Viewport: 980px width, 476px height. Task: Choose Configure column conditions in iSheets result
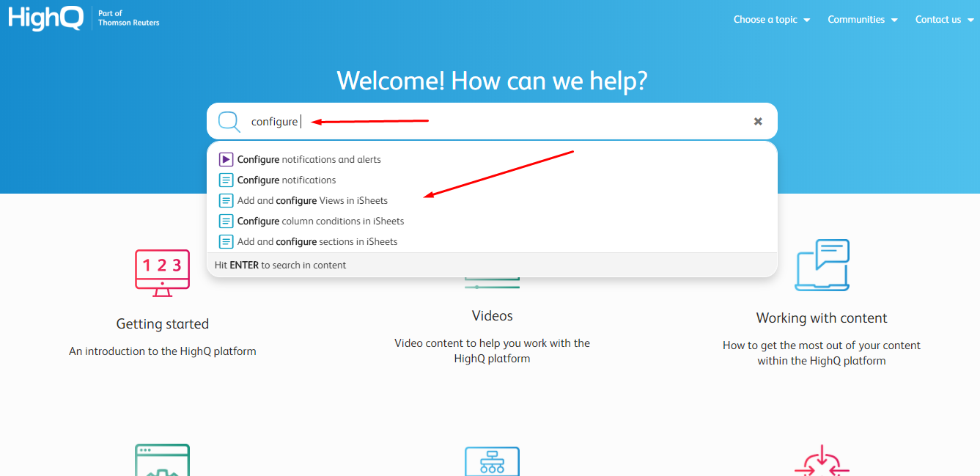click(320, 221)
